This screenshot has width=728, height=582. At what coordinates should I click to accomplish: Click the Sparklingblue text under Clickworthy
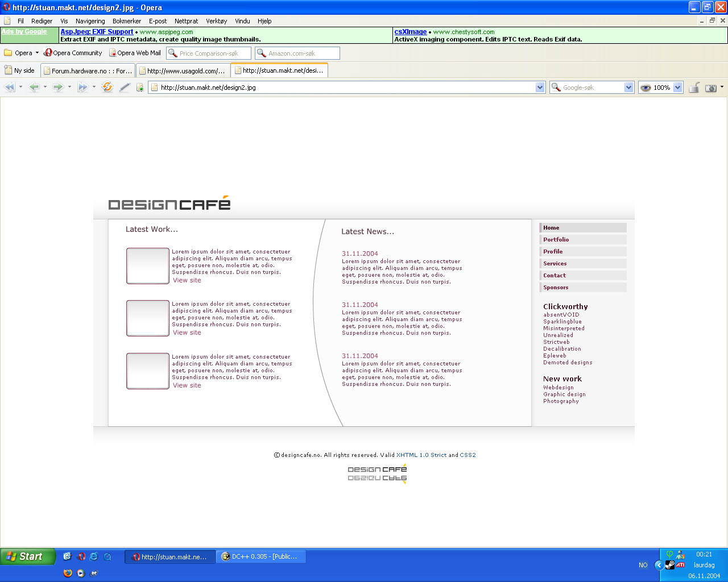[562, 322]
